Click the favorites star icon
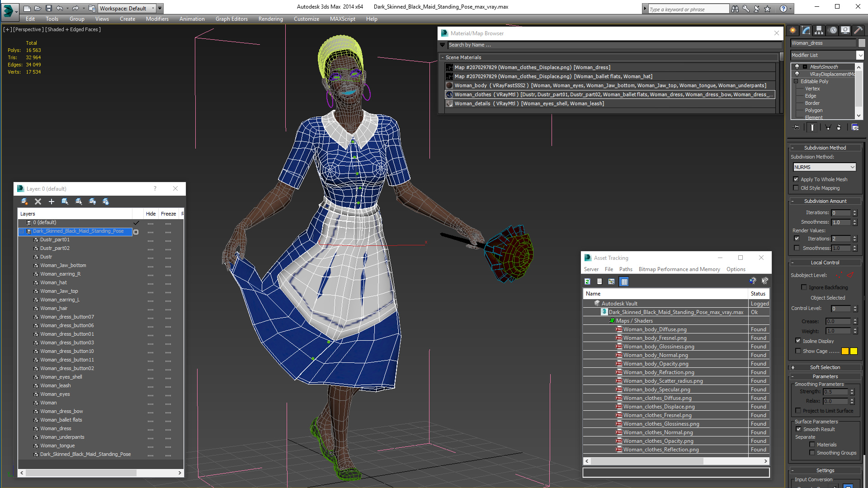Screen dimensions: 868x488 [x=768, y=9]
